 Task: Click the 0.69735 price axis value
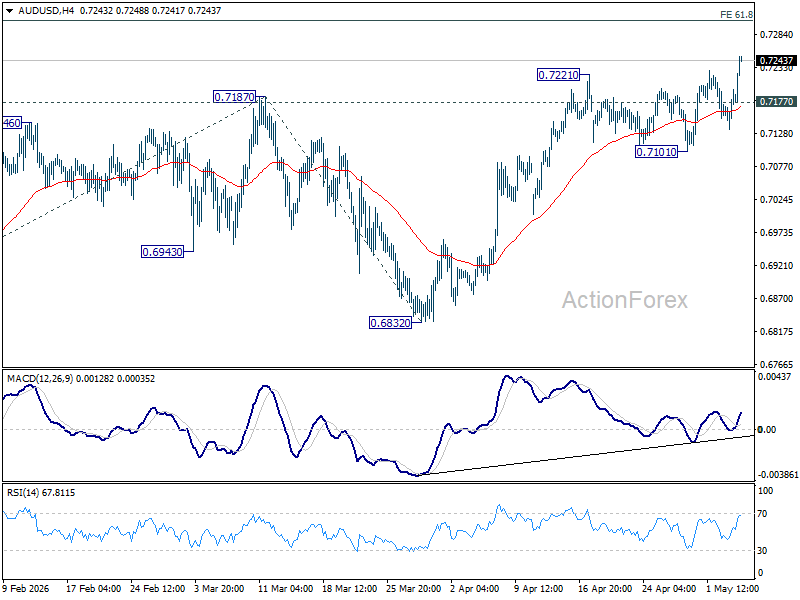pos(777,233)
